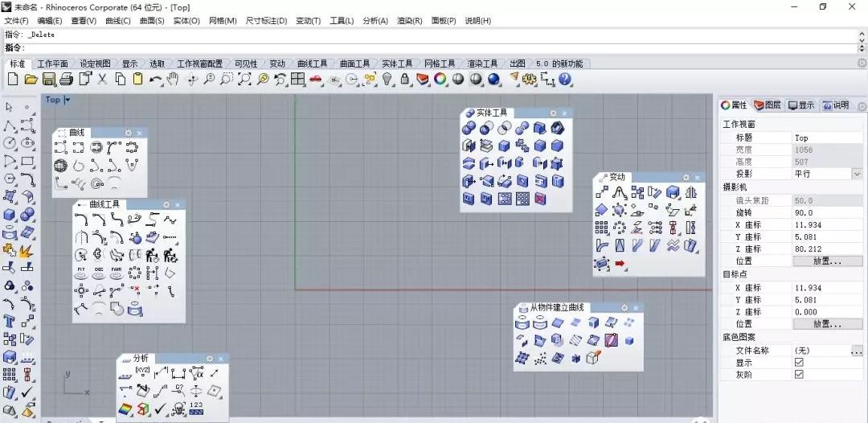The width and height of the screenshot is (868, 423).
Task: Close the 曲线 floating panel
Action: pos(140,133)
